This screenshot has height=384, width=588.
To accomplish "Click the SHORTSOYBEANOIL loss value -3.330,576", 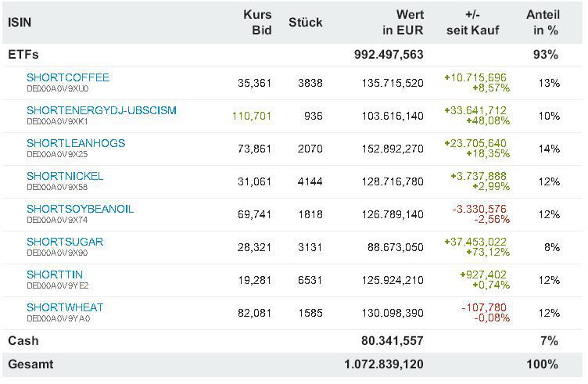I will [x=479, y=209].
